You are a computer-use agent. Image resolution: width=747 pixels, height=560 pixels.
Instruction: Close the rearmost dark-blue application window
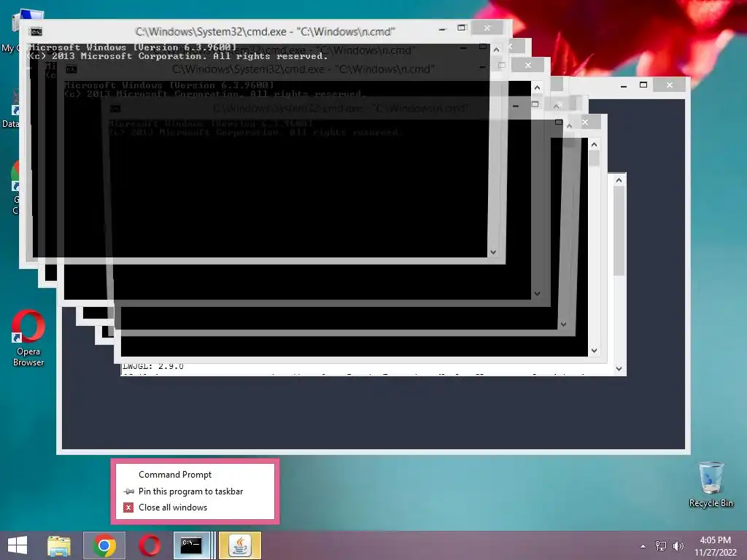(670, 85)
